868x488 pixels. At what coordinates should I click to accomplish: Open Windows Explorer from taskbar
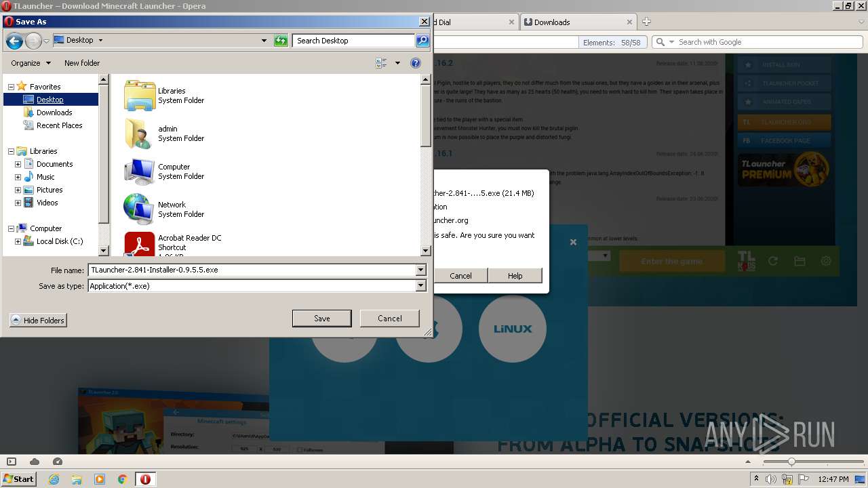(77, 479)
